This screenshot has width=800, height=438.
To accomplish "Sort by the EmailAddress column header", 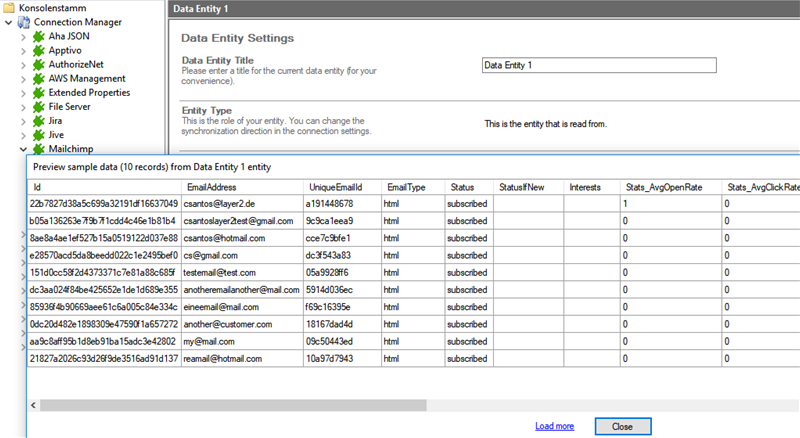I will pos(211,187).
